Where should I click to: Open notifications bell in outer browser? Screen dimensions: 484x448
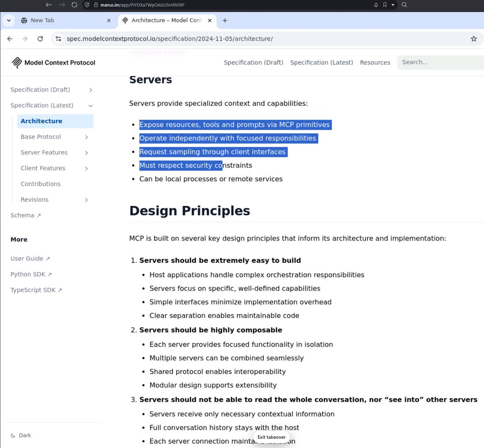376,5
